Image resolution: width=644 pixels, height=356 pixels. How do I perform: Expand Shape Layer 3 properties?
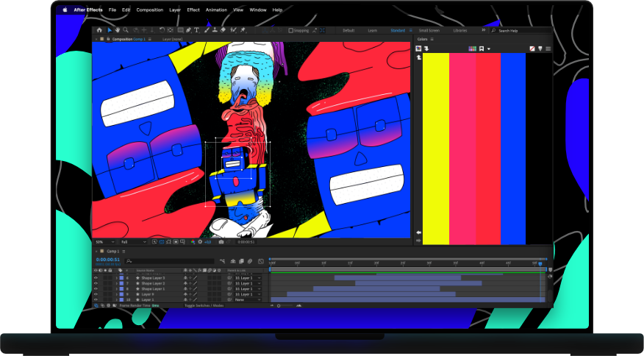click(117, 278)
